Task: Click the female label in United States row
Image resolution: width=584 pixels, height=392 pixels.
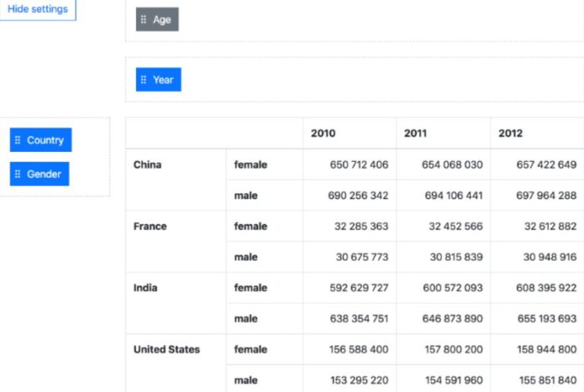Action: [251, 349]
